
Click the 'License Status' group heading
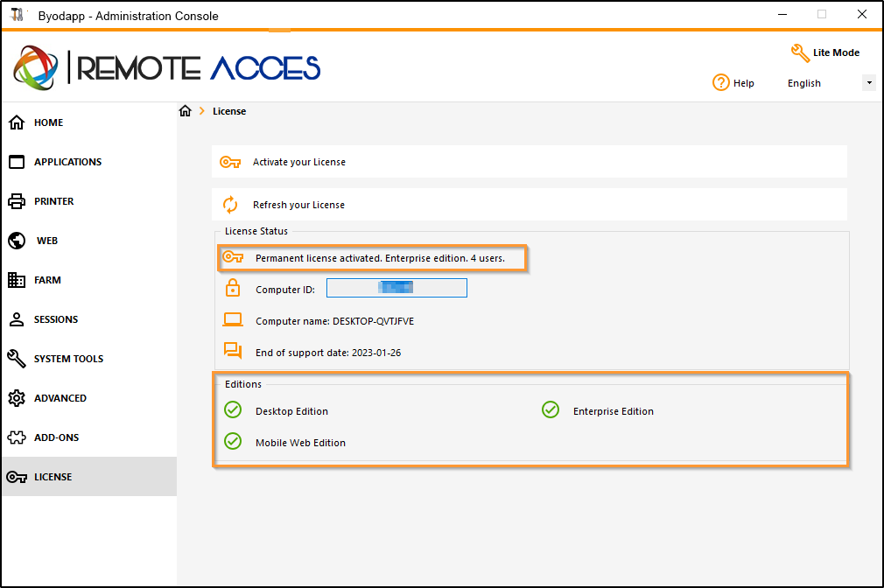click(256, 231)
